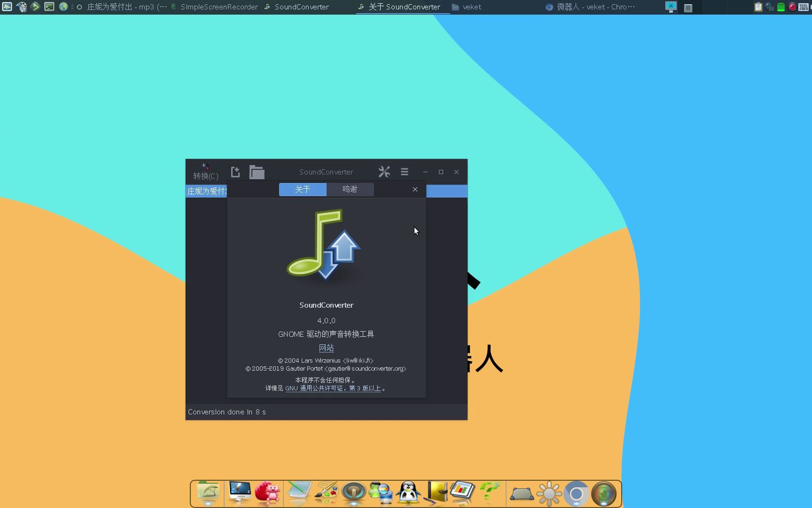
Task: Click the 转换(C) convert button
Action: 206,172
